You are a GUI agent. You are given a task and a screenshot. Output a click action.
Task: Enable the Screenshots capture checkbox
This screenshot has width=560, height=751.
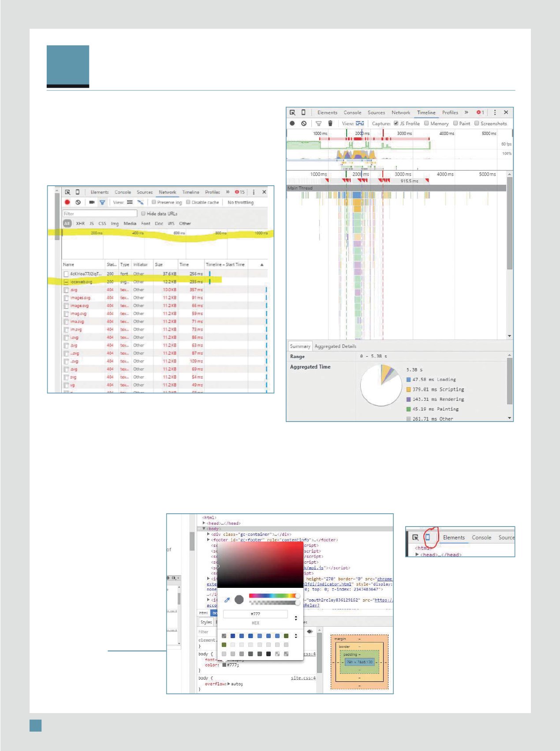click(477, 123)
